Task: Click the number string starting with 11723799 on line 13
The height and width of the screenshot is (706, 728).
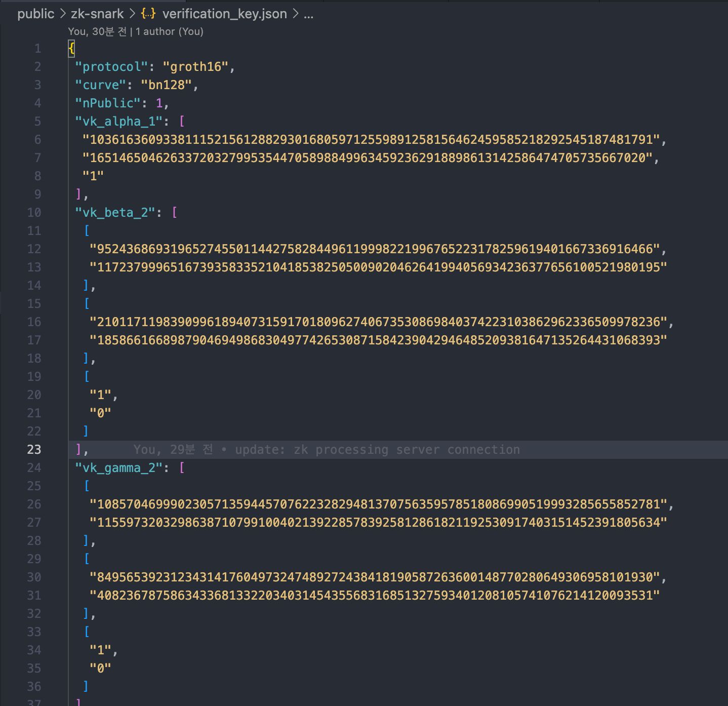Action: coord(378,267)
